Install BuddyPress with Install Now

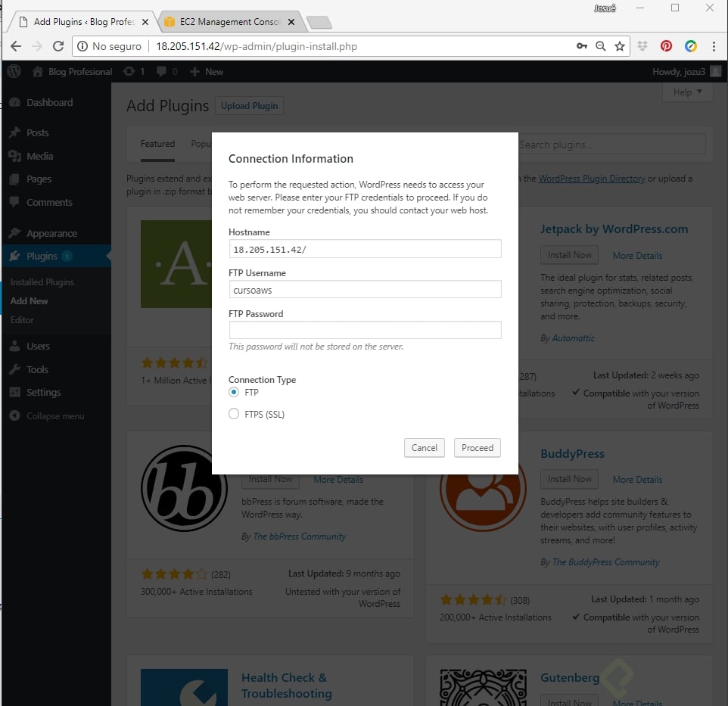point(569,479)
